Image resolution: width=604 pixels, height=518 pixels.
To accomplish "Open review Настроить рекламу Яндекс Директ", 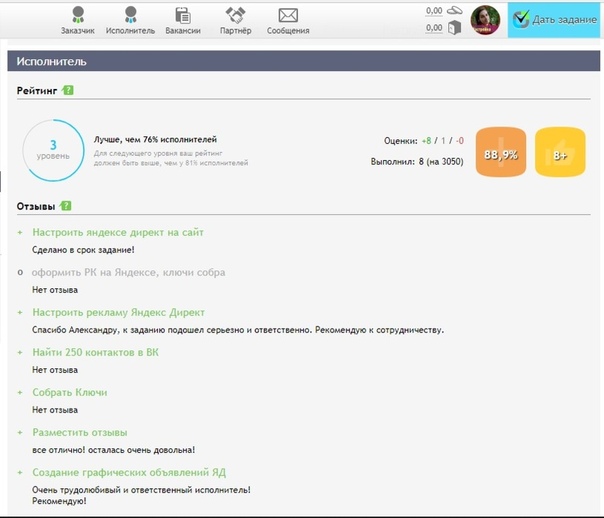I will point(118,312).
